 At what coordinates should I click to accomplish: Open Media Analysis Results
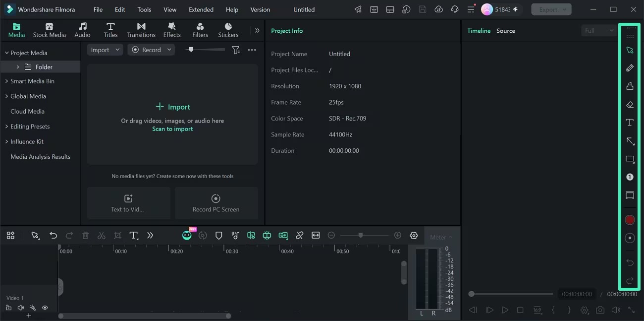(x=40, y=156)
